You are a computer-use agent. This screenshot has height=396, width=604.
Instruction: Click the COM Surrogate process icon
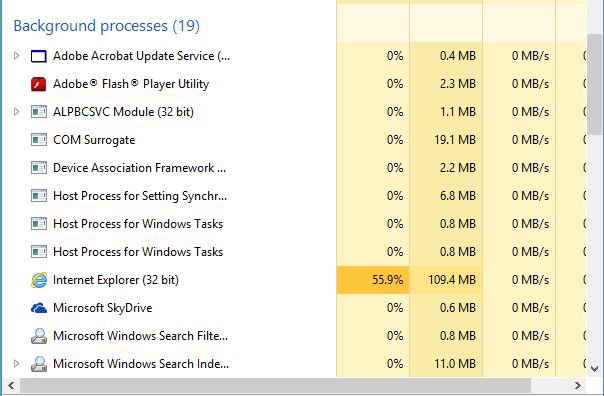point(39,140)
